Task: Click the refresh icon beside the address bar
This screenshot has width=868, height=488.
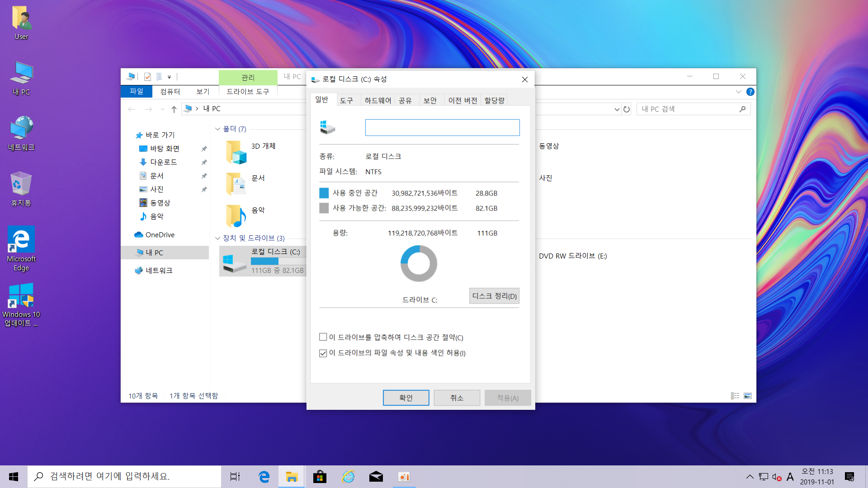Action: [x=627, y=109]
